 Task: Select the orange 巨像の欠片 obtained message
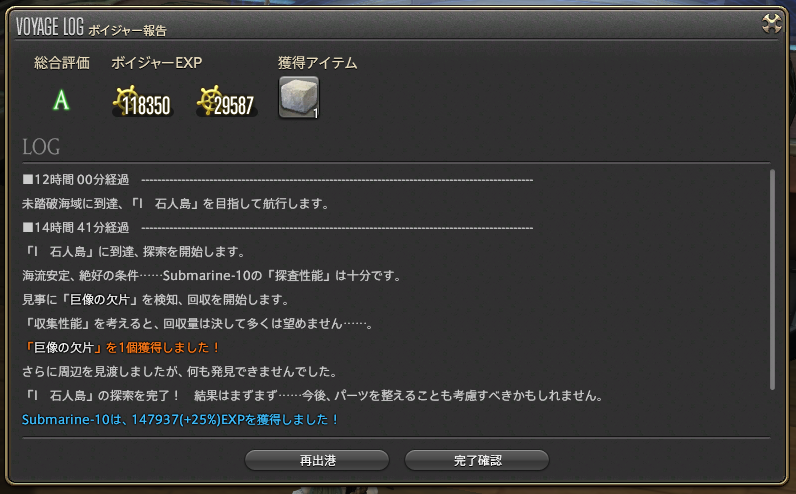[121, 348]
